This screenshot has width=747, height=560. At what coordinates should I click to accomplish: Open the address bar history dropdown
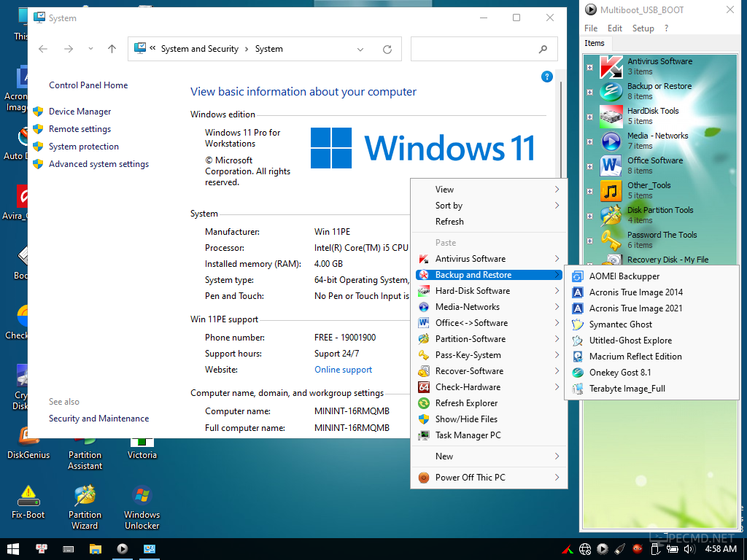pos(360,49)
